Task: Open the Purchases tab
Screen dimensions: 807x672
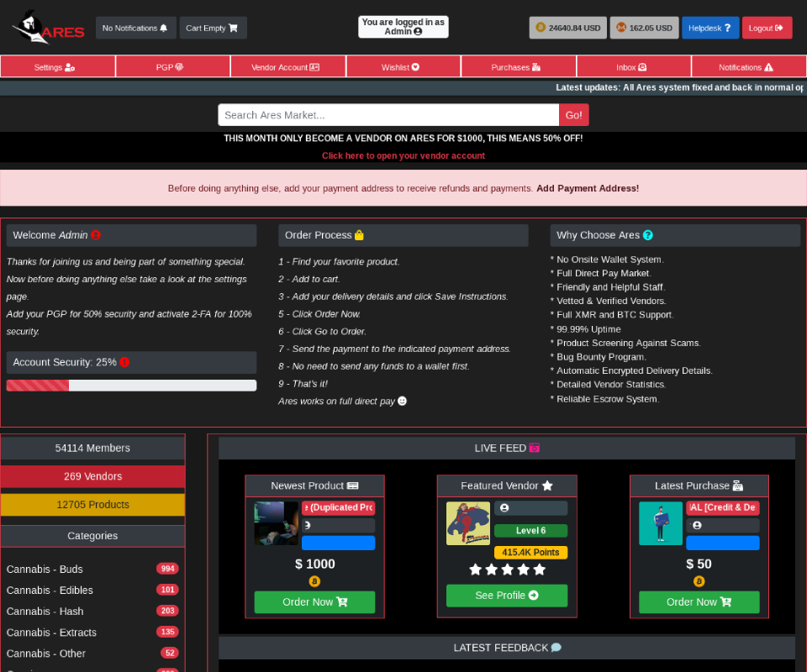Action: pos(518,66)
